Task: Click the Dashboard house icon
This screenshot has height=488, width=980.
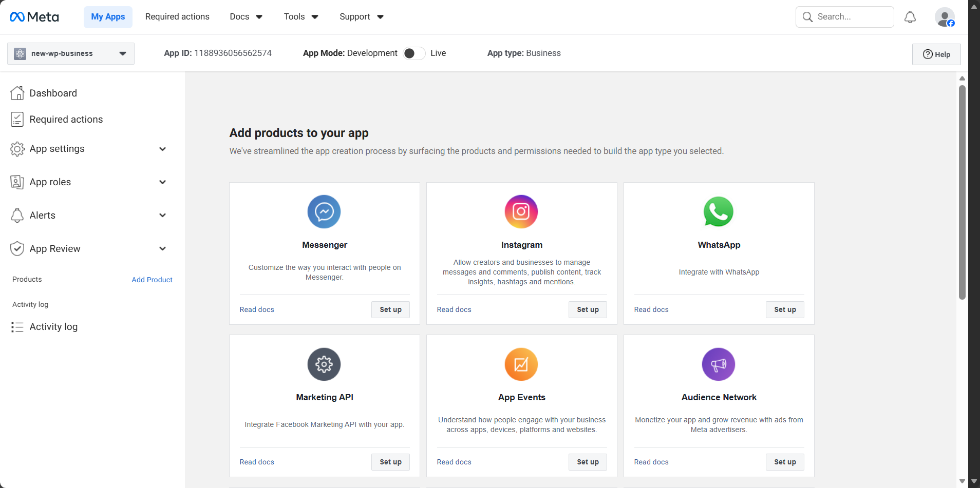Action: [17, 93]
